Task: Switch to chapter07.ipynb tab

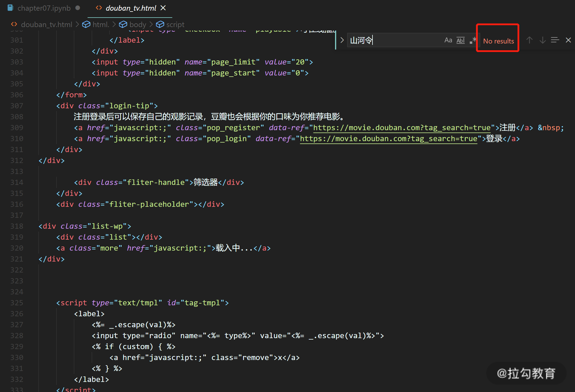Action: tap(44, 8)
